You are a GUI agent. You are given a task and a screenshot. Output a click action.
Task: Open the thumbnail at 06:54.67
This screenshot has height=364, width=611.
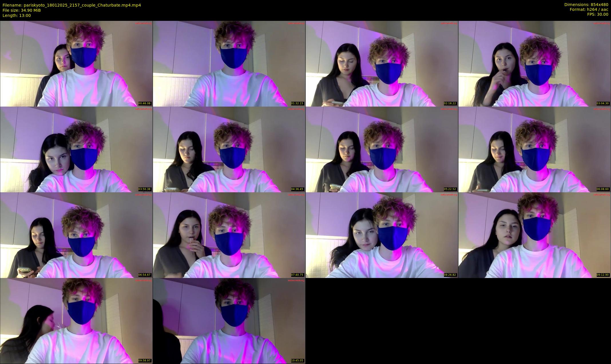click(76, 235)
